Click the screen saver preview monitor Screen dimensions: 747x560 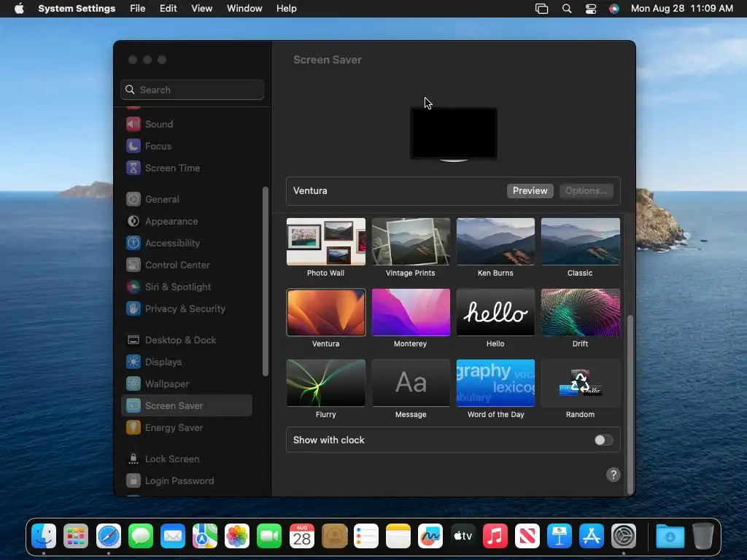coord(454,134)
